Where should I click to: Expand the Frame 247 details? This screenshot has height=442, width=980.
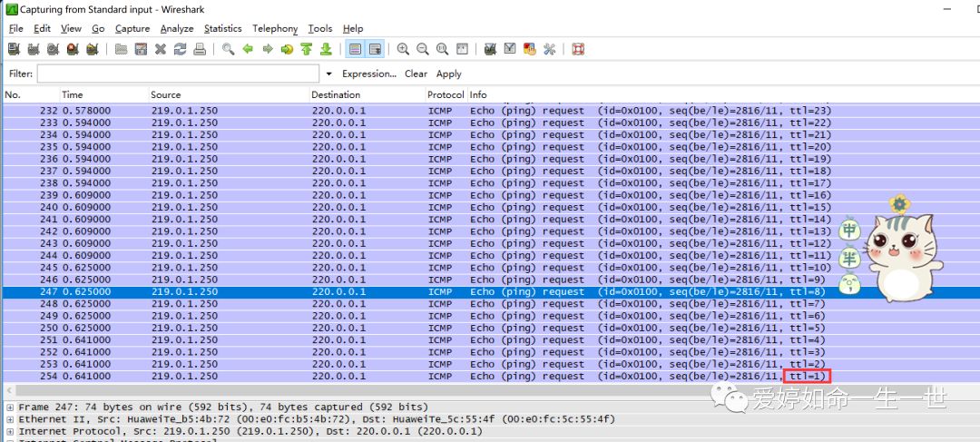(10, 407)
